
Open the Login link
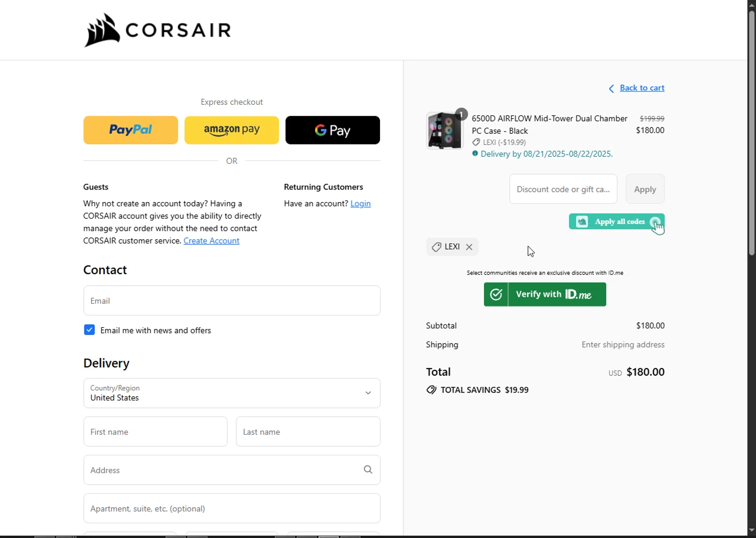coord(360,204)
